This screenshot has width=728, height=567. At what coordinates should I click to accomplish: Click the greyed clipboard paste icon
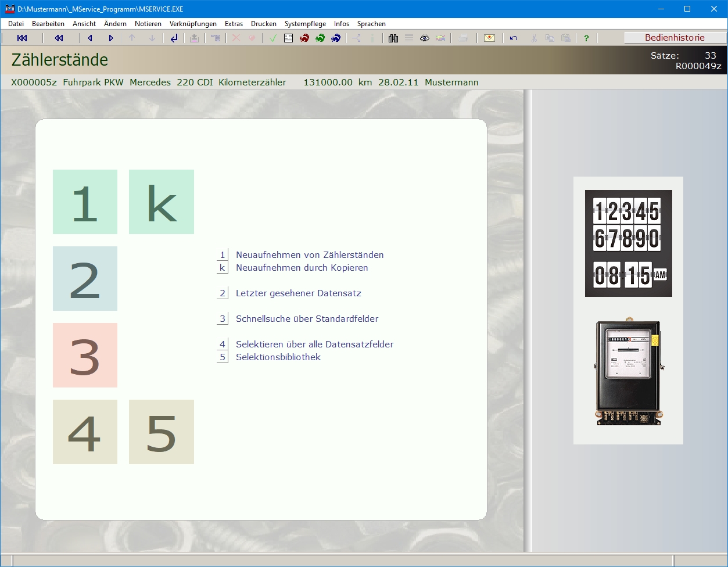tap(565, 38)
